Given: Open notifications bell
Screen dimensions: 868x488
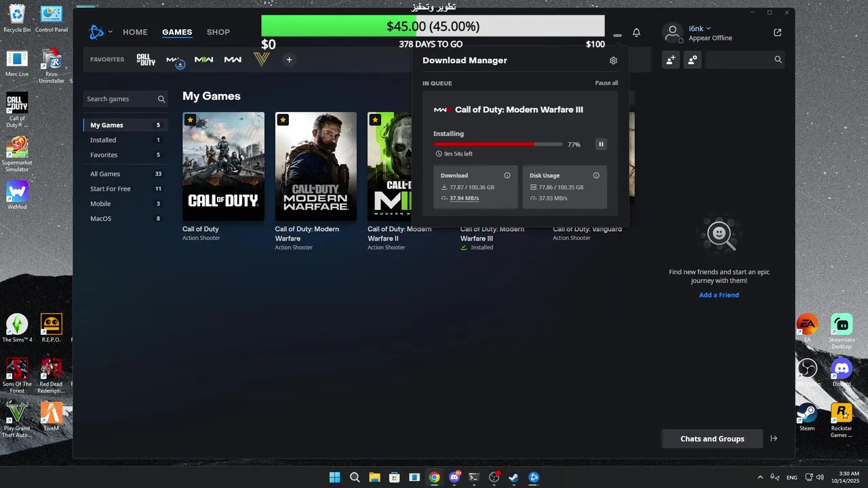Looking at the screenshot, I should click(x=636, y=33).
